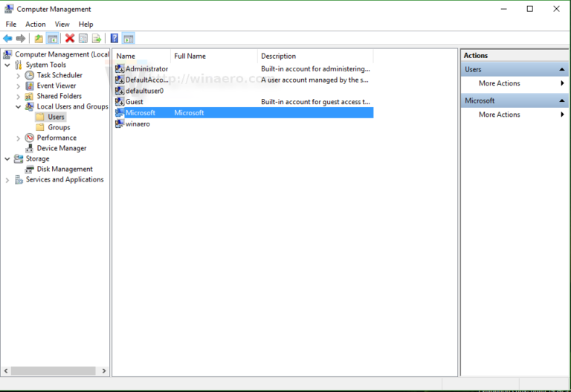
Task: Select the Groups folder in tree
Action: (x=59, y=127)
